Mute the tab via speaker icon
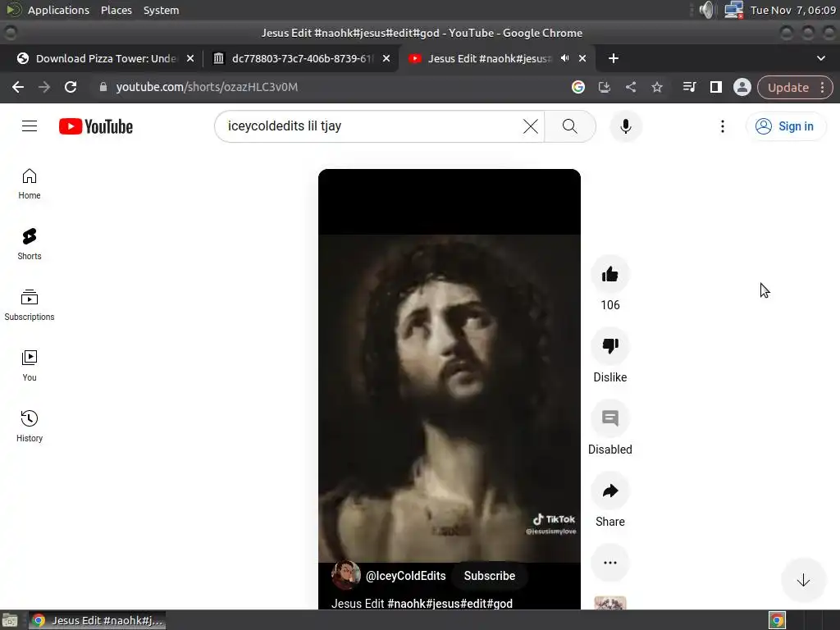The height and width of the screenshot is (630, 840). (564, 58)
